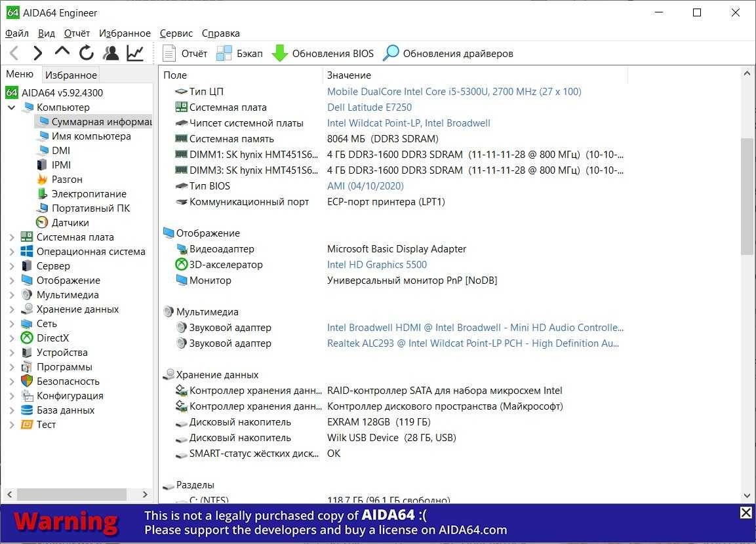The height and width of the screenshot is (544, 756).
Task: Select the Портативный ПК tree item
Action: pyautogui.click(x=84, y=208)
